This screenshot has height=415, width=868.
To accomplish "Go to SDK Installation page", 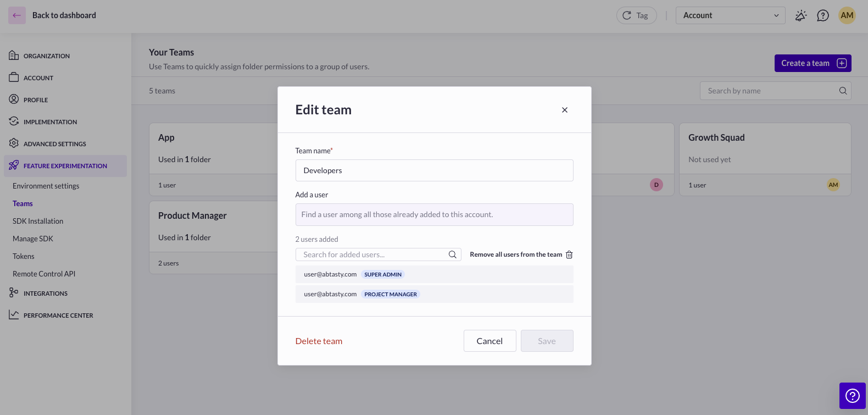I will (38, 221).
